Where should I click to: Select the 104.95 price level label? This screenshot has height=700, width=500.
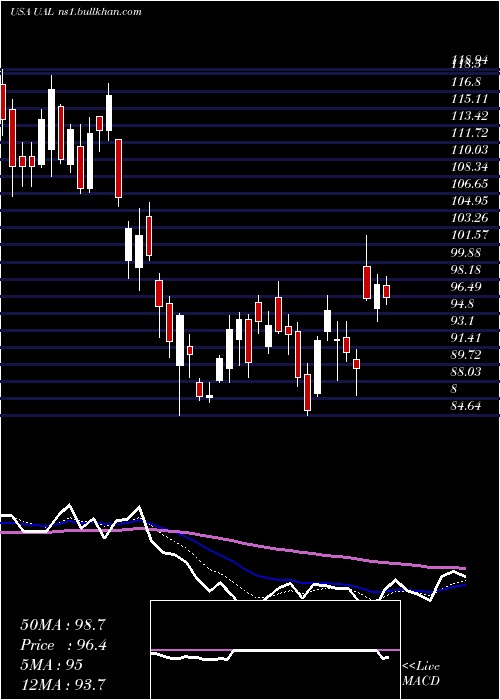(470, 201)
